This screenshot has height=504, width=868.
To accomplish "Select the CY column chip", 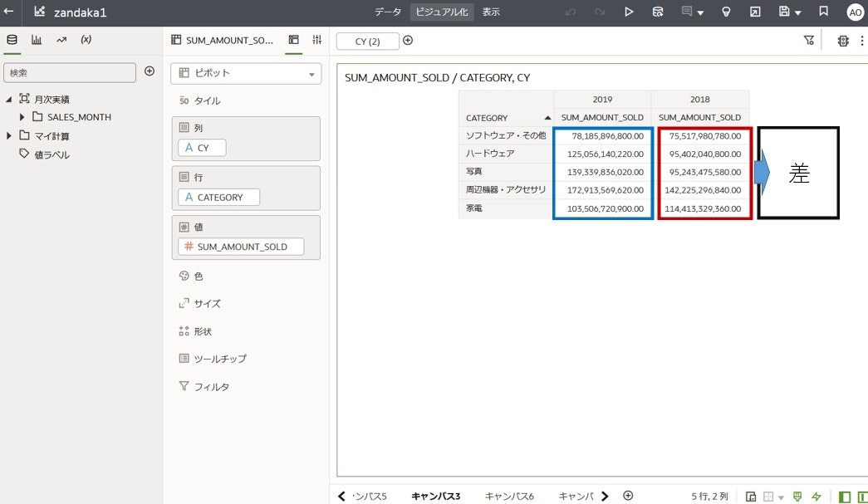I will [x=202, y=148].
